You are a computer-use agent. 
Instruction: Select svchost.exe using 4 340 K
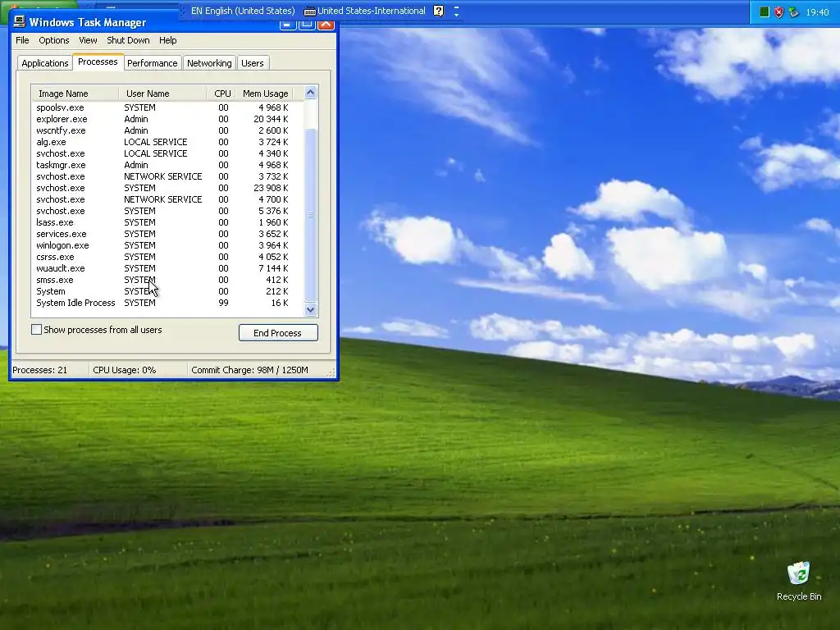point(167,153)
